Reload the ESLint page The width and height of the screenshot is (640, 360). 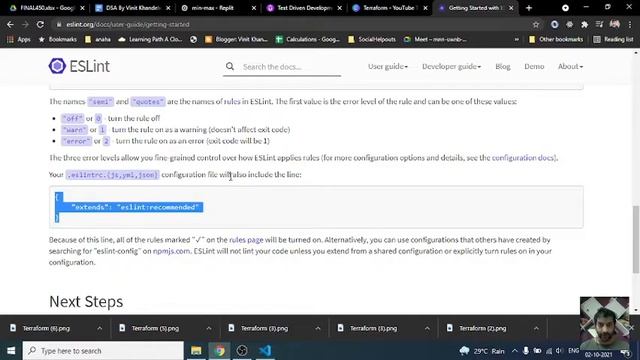[40, 24]
